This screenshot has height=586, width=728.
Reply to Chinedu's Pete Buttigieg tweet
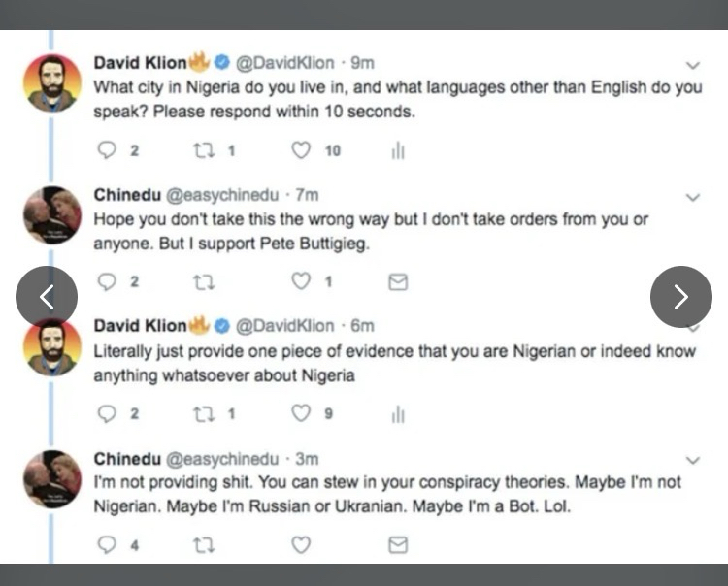pos(109,281)
